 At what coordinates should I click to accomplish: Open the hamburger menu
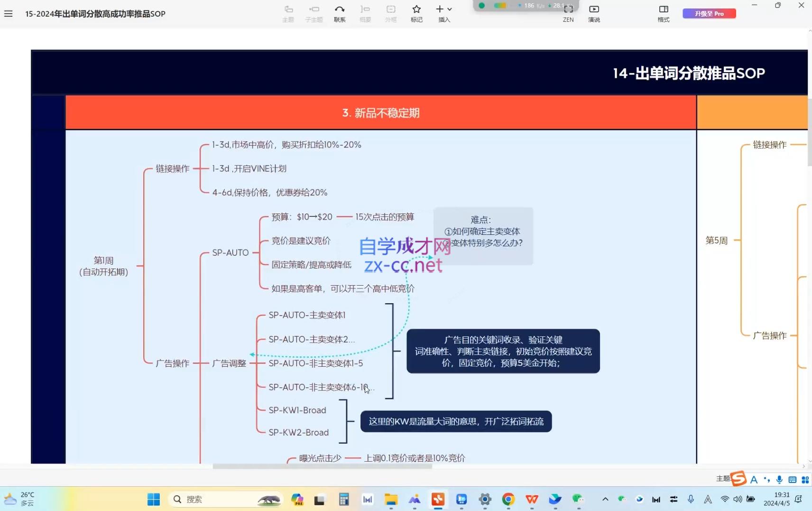(x=8, y=13)
